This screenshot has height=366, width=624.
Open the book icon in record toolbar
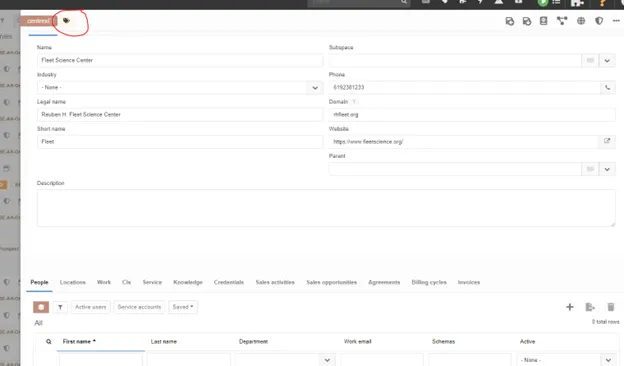coord(543,21)
